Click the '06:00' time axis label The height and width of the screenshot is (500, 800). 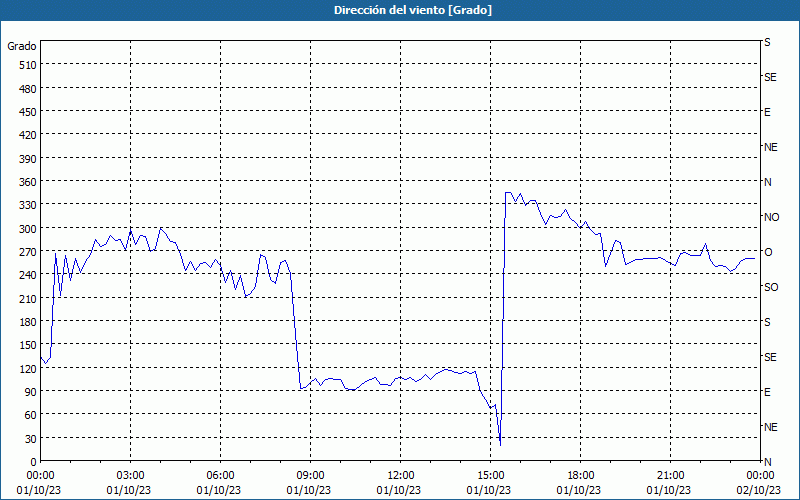point(220,476)
